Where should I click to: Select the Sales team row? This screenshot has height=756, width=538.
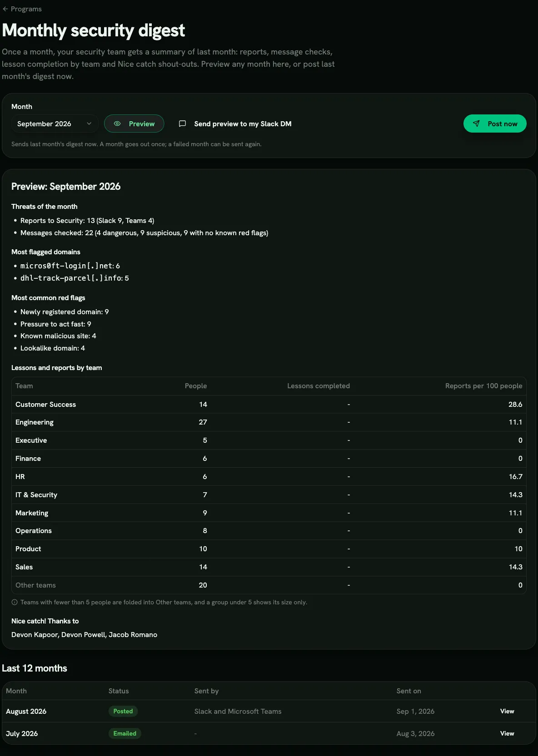[269, 567]
